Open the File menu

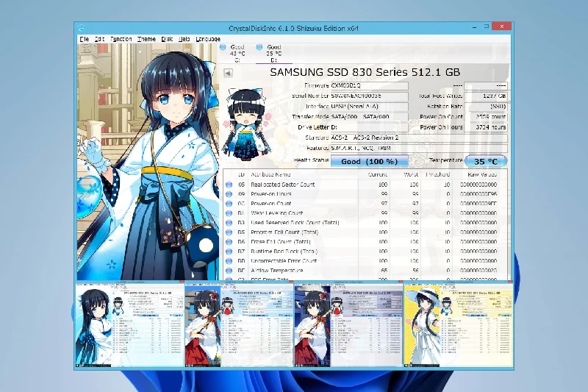(84, 39)
